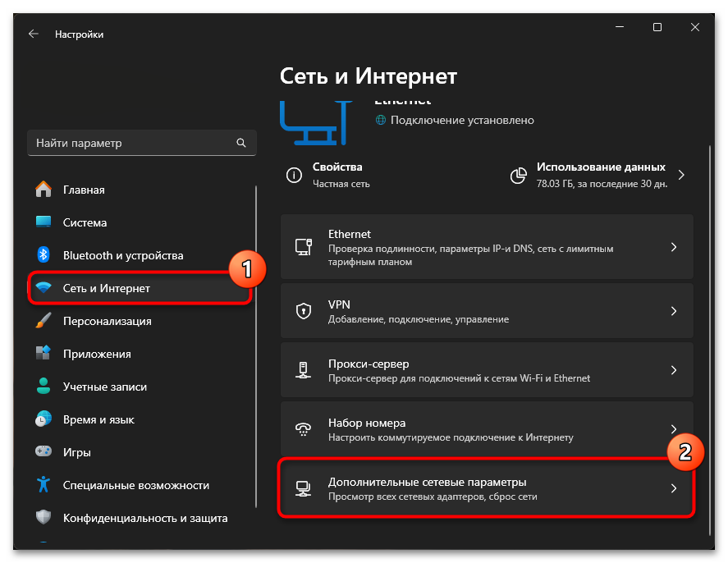This screenshot has width=728, height=563.
Task: Open Набор номера via its chevron
Action: pyautogui.click(x=674, y=429)
